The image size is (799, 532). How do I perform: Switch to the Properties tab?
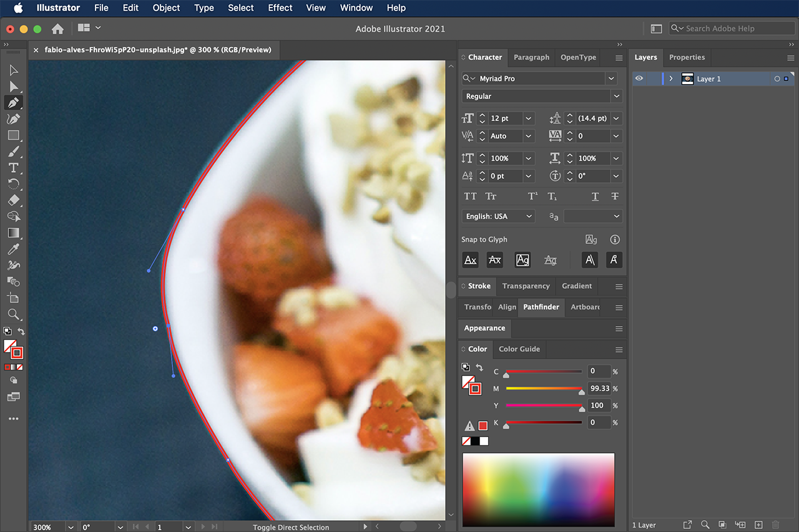[x=687, y=57]
